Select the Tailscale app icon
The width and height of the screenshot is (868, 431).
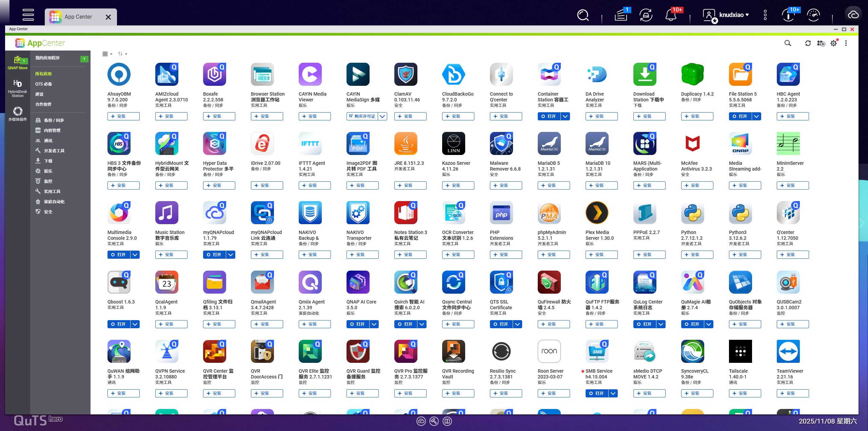point(740,351)
